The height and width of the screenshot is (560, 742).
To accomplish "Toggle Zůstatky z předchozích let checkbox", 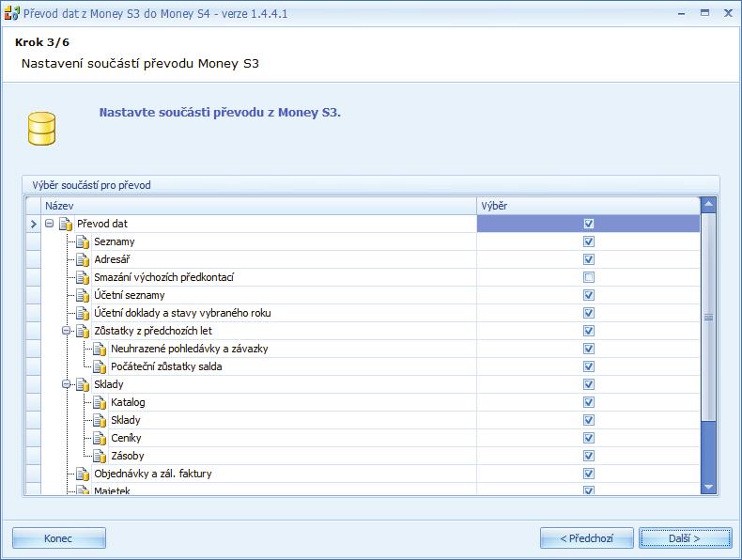I will 589,331.
